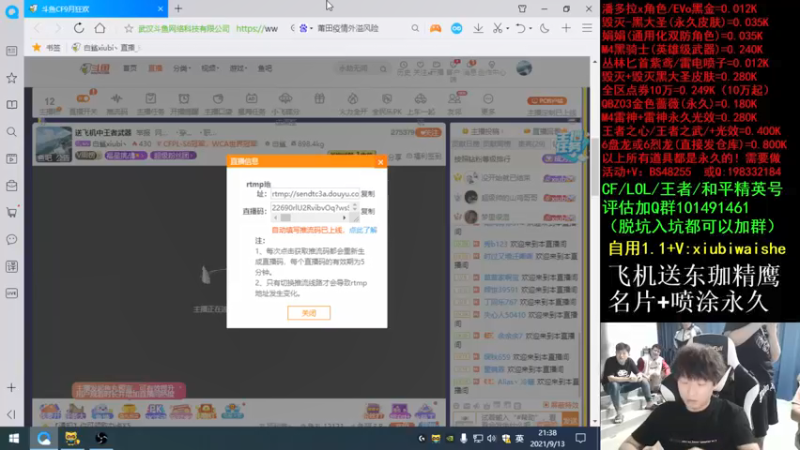Screen dimensions: 800x450
Task: Reload the page with the refresh icon
Action: coord(79,28)
